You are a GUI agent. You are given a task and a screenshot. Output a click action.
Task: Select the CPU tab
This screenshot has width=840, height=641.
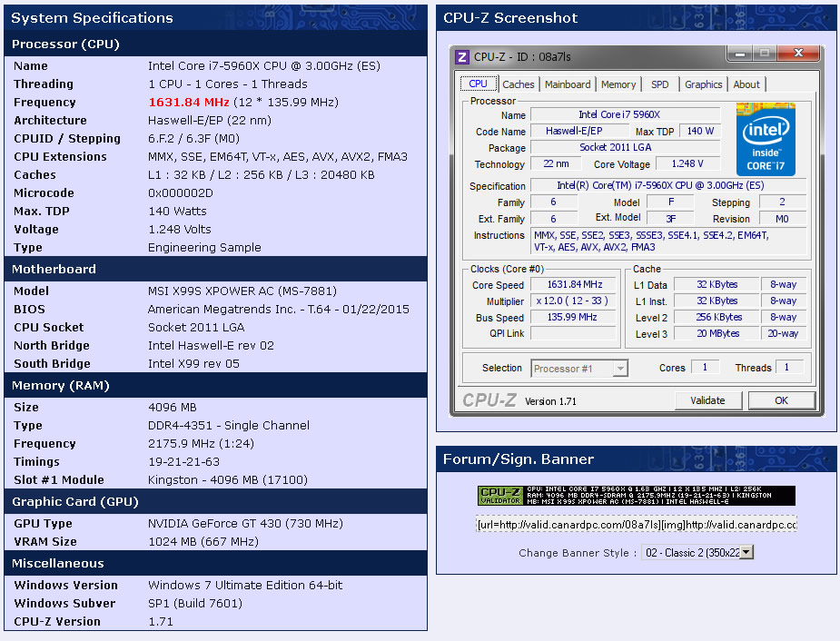click(x=478, y=84)
